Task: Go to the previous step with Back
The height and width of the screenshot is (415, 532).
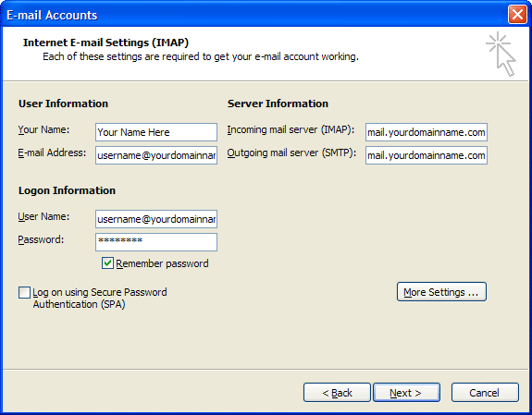Action: click(337, 392)
